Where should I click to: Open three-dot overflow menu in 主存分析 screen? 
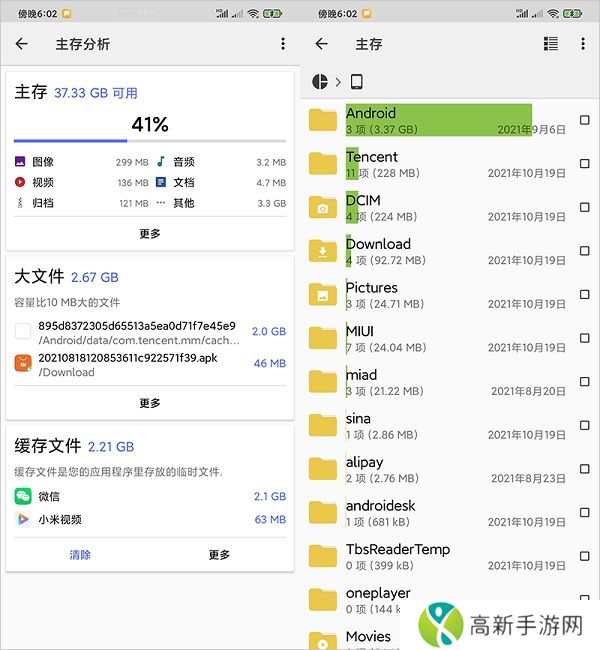283,44
